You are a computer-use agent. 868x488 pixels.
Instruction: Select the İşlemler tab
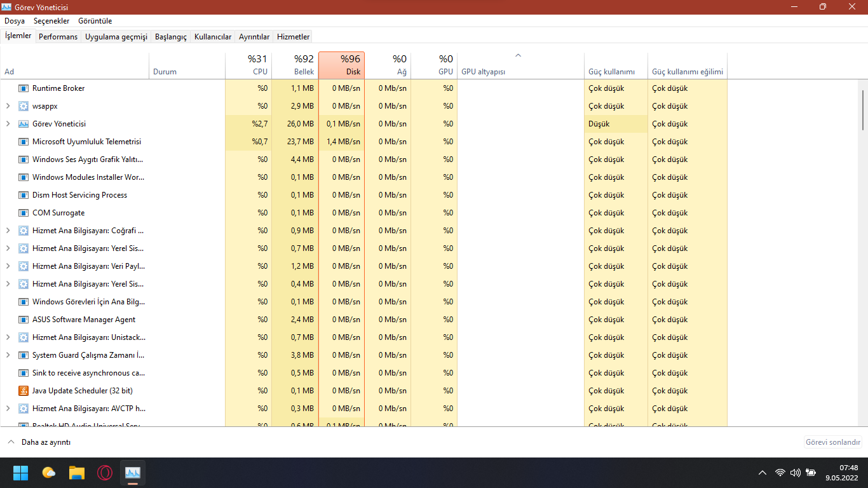pyautogui.click(x=18, y=36)
